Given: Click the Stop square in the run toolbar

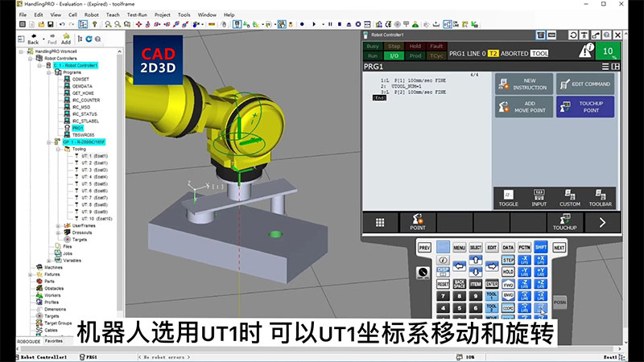Looking at the screenshot, I should click(339, 25).
